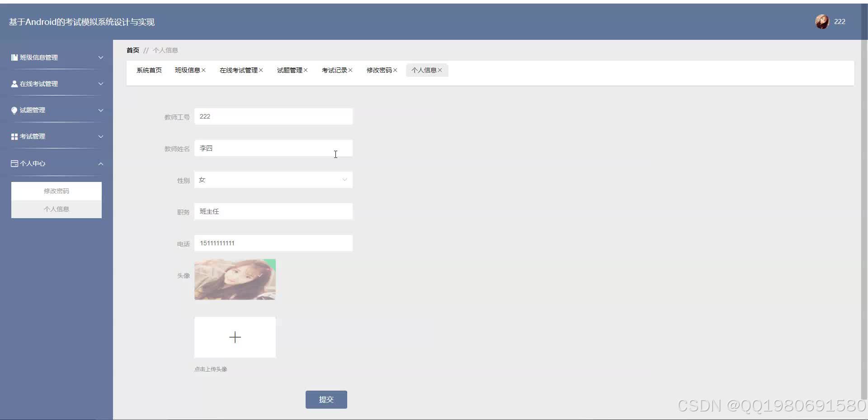Image resolution: width=868 pixels, height=420 pixels.
Task: Switch to the 班级信息 tab
Action: (x=187, y=70)
